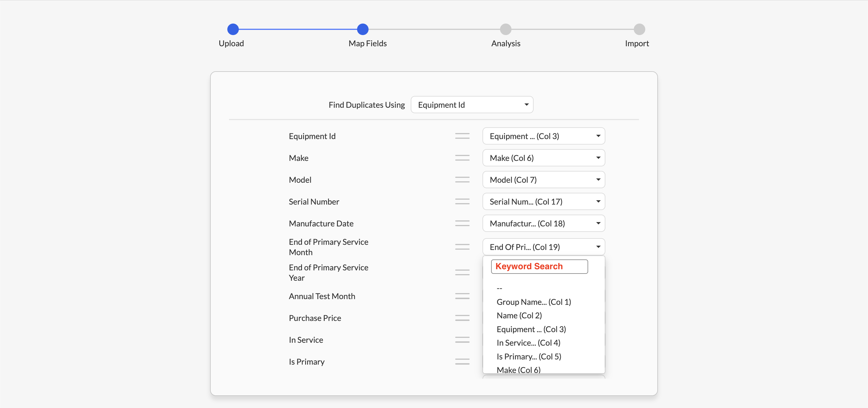Click the Analysis step label
Image resolution: width=868 pixels, height=408 pixels.
pyautogui.click(x=505, y=43)
